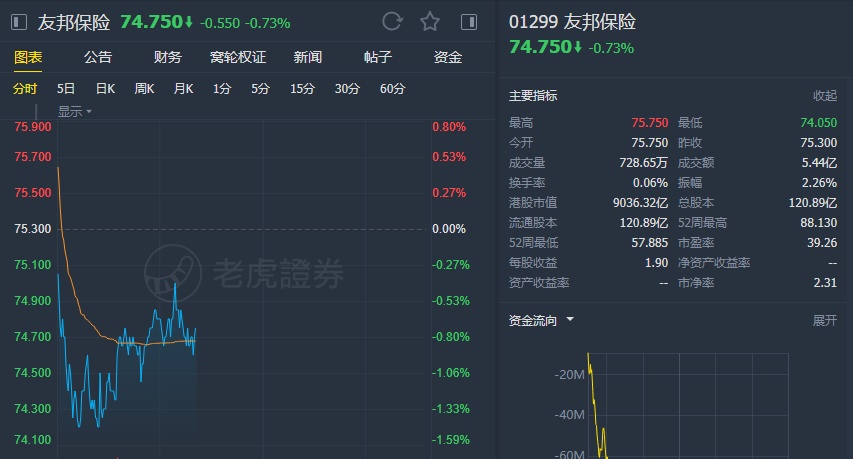Open the 显示 dropdown menu
This screenshot has width=853, height=459.
(75, 112)
